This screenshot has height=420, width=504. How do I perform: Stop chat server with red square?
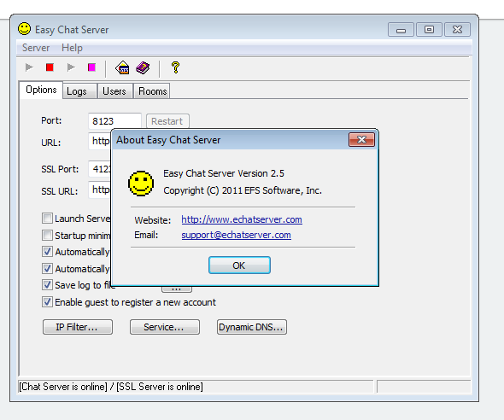point(50,67)
